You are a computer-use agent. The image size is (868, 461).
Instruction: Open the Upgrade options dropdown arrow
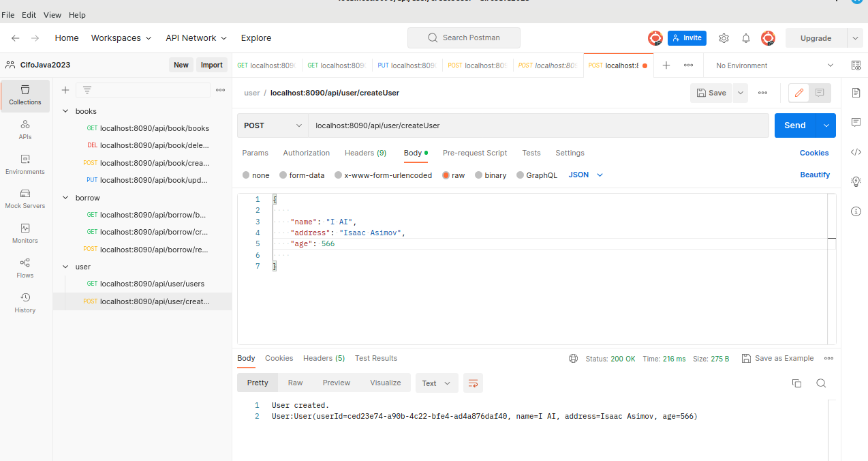point(855,38)
